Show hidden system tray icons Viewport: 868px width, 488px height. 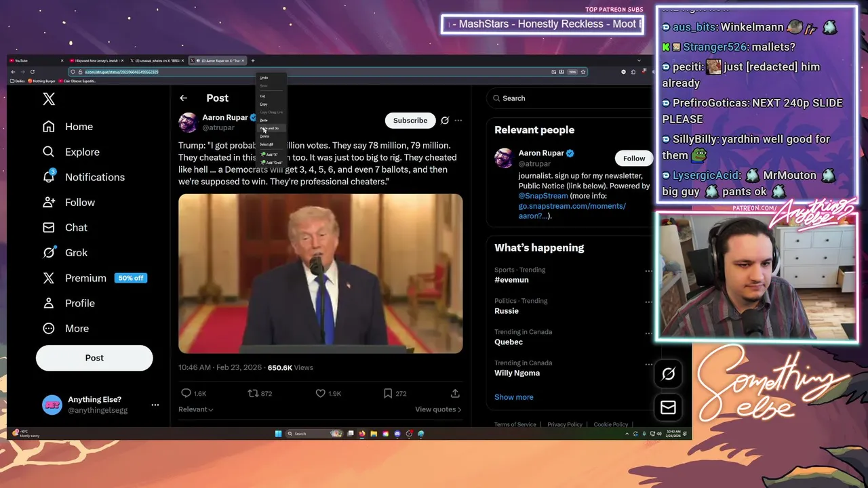627,434
